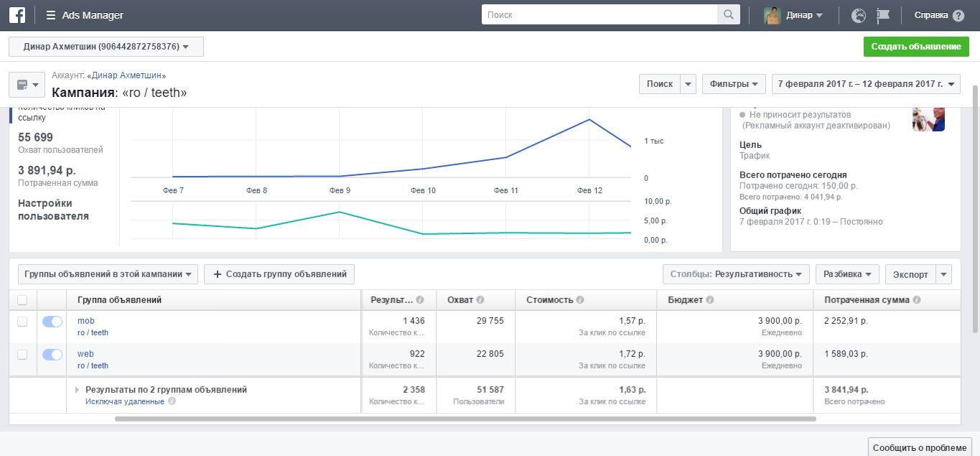Screen dimensions: 980x456
Task: Click the 1 436 result value for mob
Action: pos(414,321)
